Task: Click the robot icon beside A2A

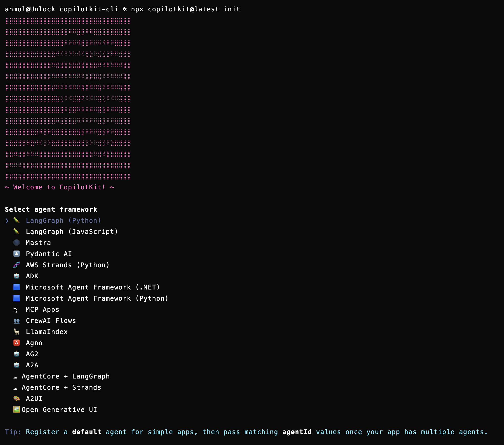Action: click(17, 365)
